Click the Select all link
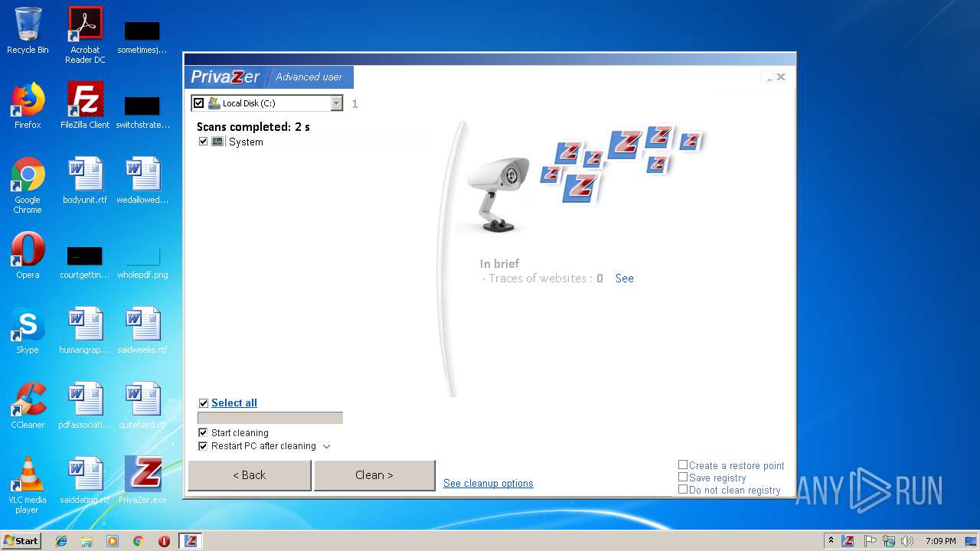 tap(234, 403)
